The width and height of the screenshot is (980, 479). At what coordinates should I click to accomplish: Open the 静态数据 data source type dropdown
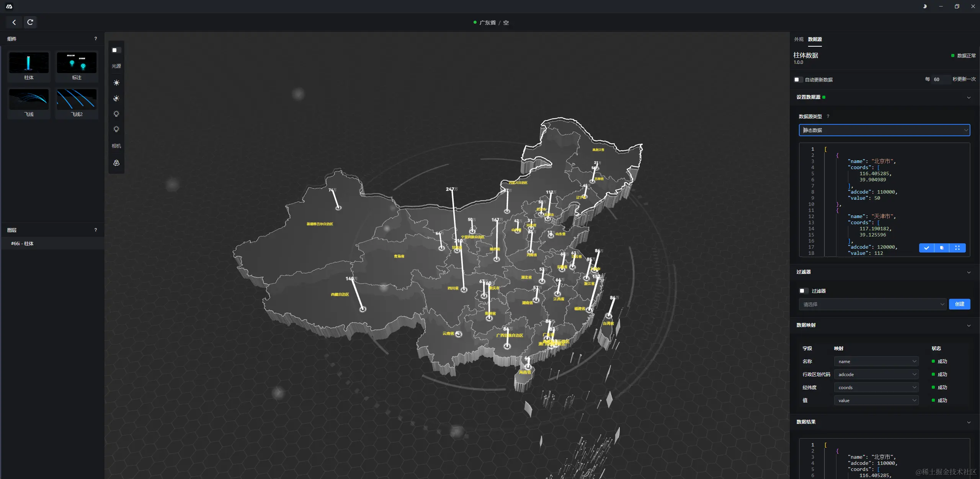coord(884,130)
